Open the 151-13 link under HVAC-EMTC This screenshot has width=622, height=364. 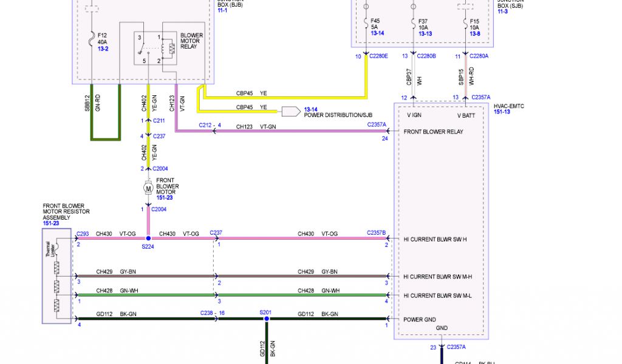tap(502, 112)
